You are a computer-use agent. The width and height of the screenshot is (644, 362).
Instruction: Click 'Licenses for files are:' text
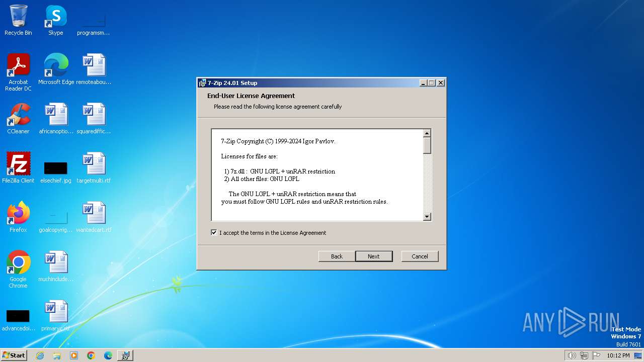(249, 156)
